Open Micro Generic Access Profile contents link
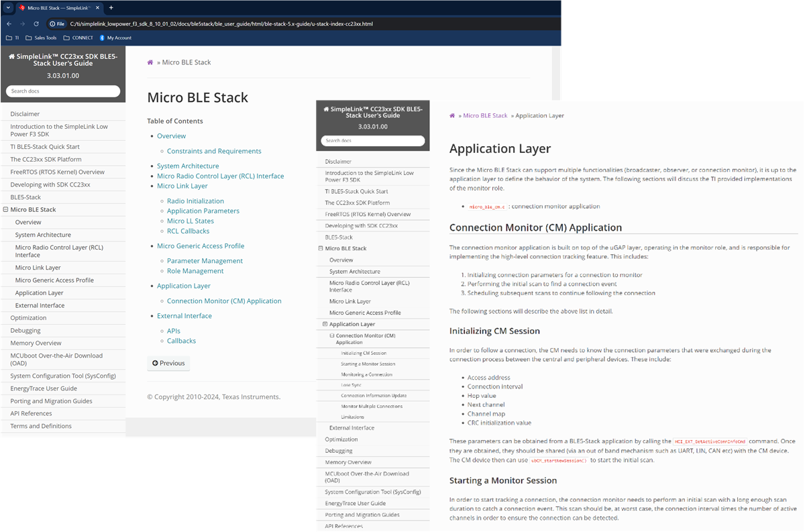 click(x=201, y=246)
